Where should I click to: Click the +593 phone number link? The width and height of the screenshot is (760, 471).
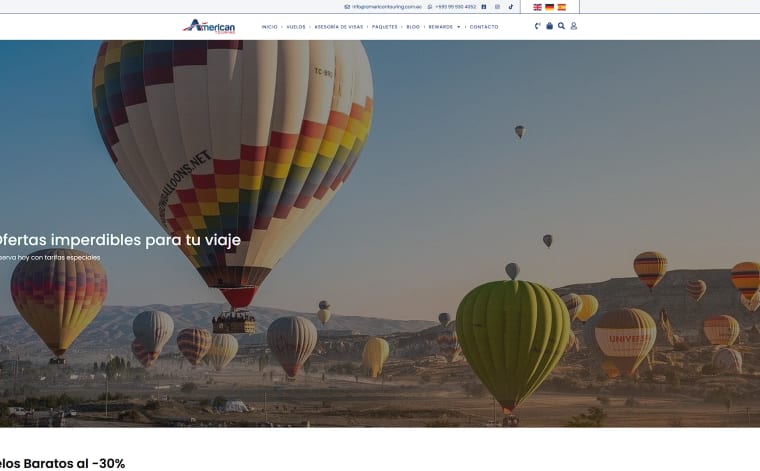point(455,7)
